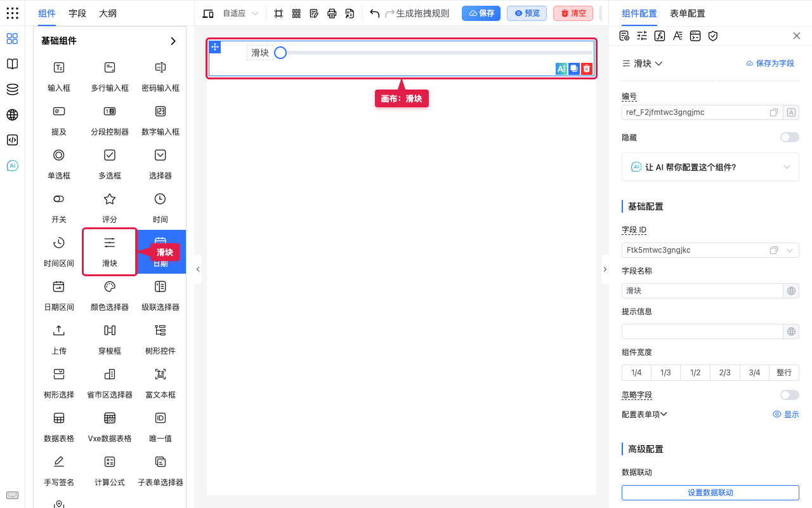The height and width of the screenshot is (508, 812).
Task: Click the 清空 button
Action: (573, 13)
